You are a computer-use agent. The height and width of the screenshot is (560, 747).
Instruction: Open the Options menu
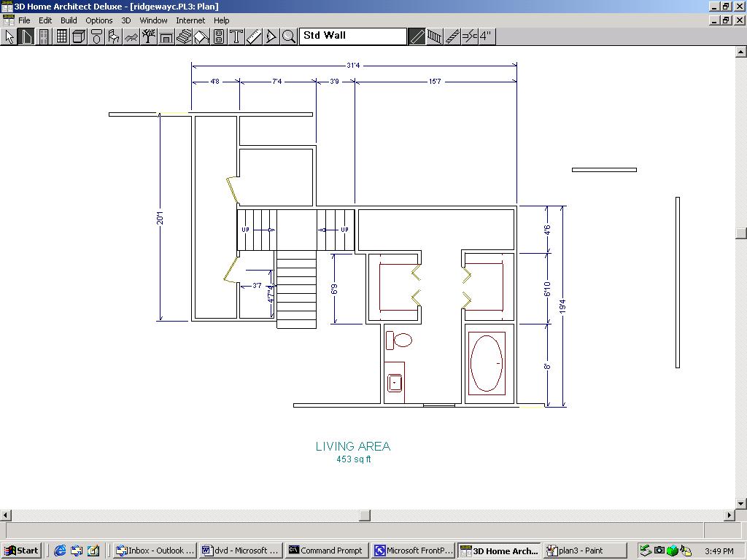99,20
